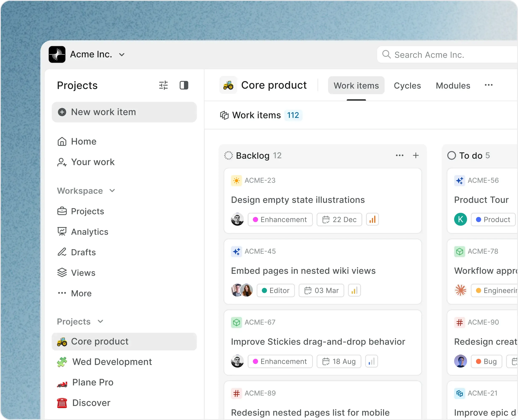518x420 pixels.
Task: Create a new work item
Action: coord(103,112)
